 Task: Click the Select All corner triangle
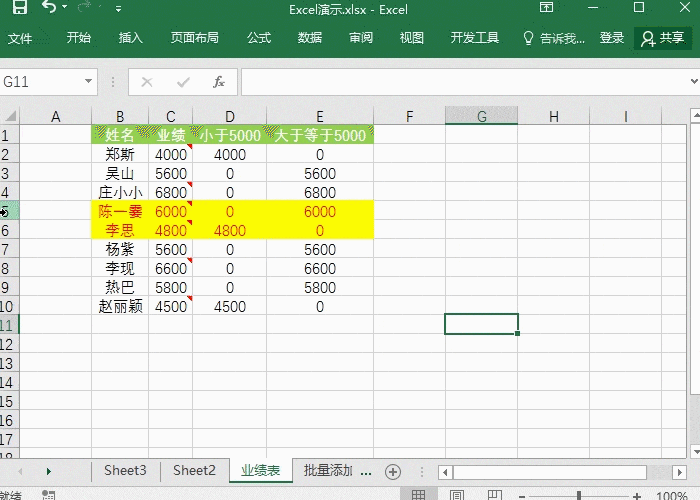[x=10, y=117]
